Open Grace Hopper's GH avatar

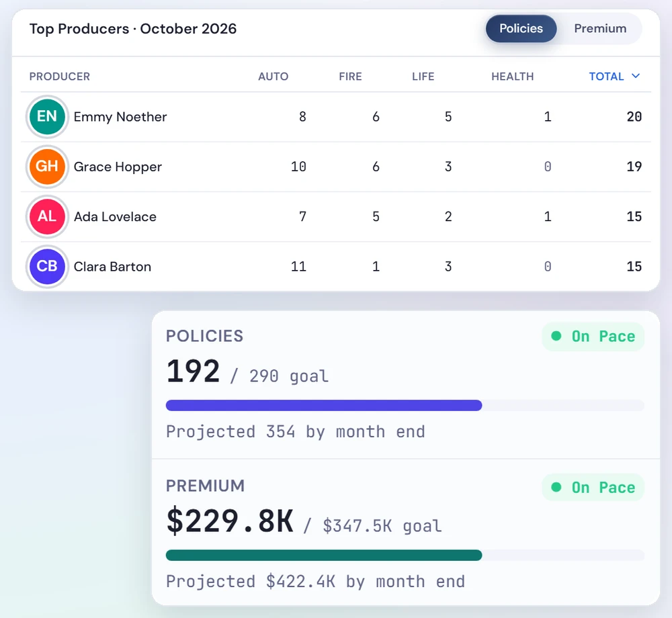click(x=47, y=167)
